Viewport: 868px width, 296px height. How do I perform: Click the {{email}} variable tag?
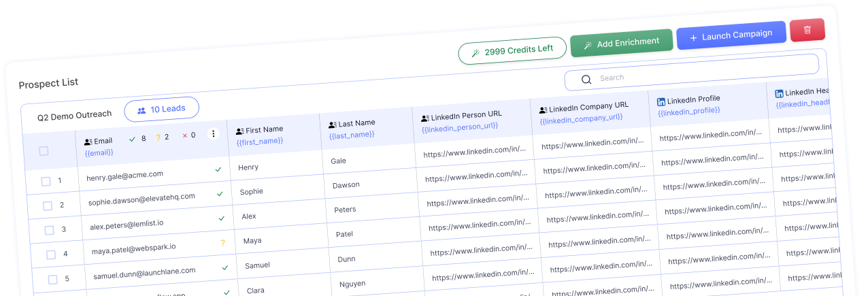click(x=99, y=152)
